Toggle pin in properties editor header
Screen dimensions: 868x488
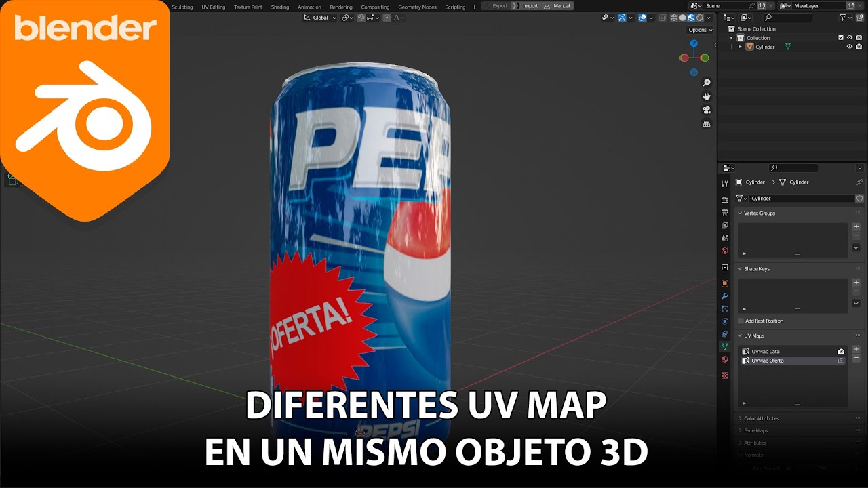point(859,182)
